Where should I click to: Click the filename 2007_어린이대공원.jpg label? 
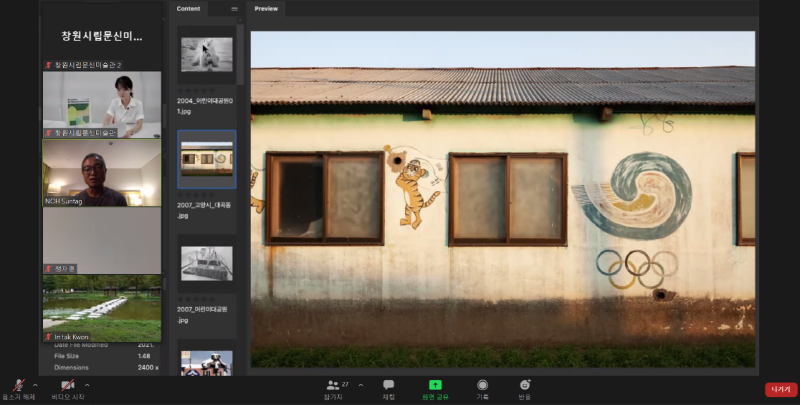[202, 315]
